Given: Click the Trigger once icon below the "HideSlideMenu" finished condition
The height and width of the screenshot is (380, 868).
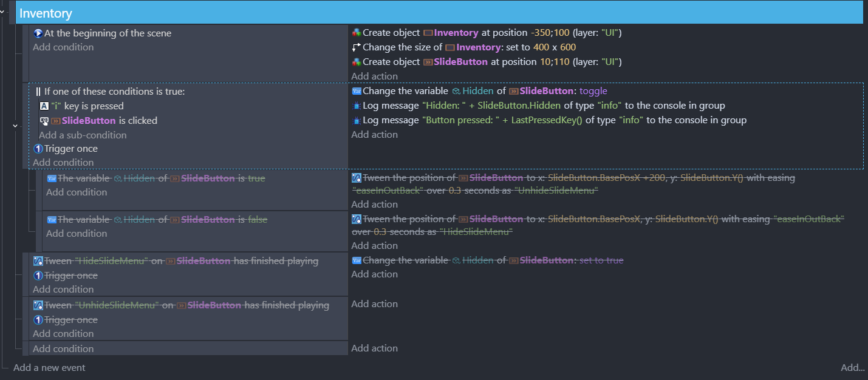Looking at the screenshot, I should click(x=38, y=276).
